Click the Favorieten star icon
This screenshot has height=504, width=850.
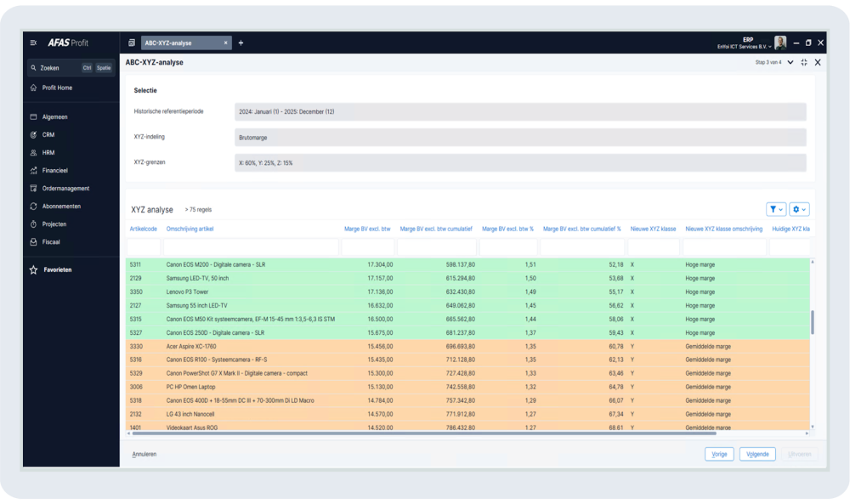click(34, 270)
